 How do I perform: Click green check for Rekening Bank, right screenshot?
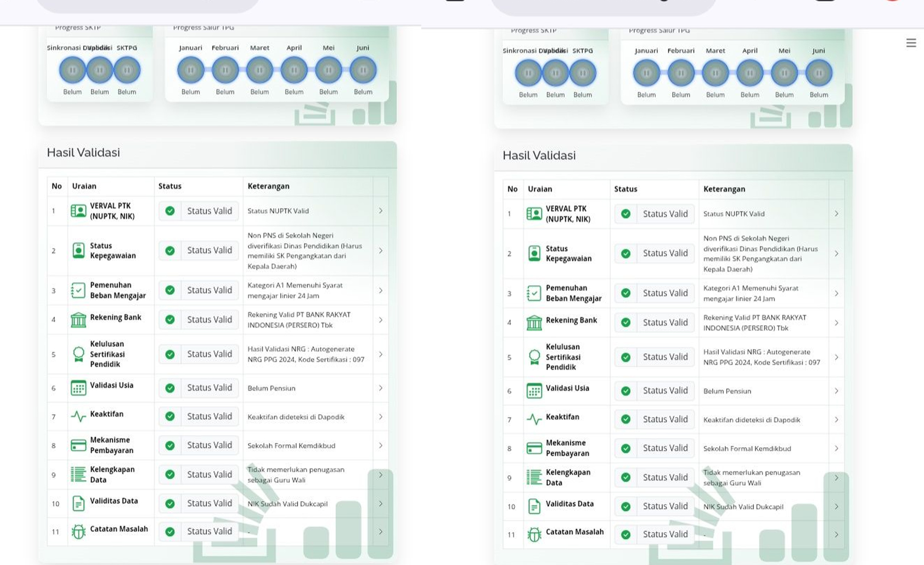626,322
